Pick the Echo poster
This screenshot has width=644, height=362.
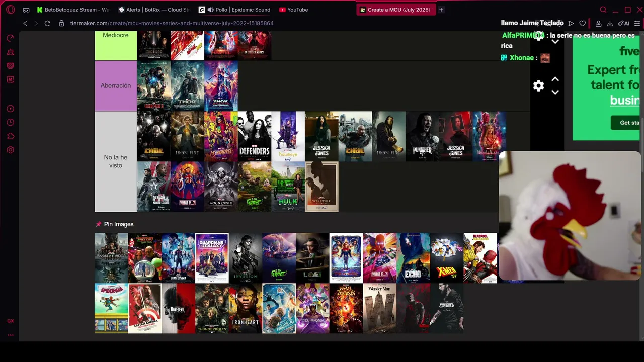tap(413, 258)
